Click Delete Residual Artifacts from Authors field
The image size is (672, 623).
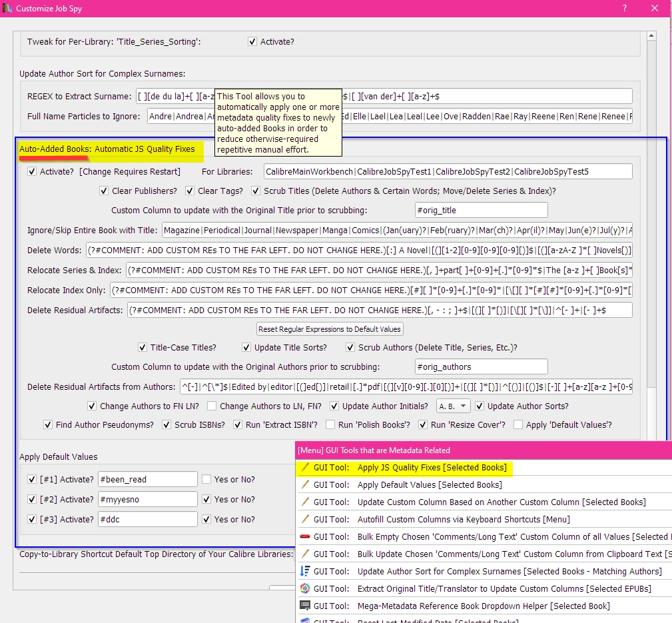pos(406,386)
